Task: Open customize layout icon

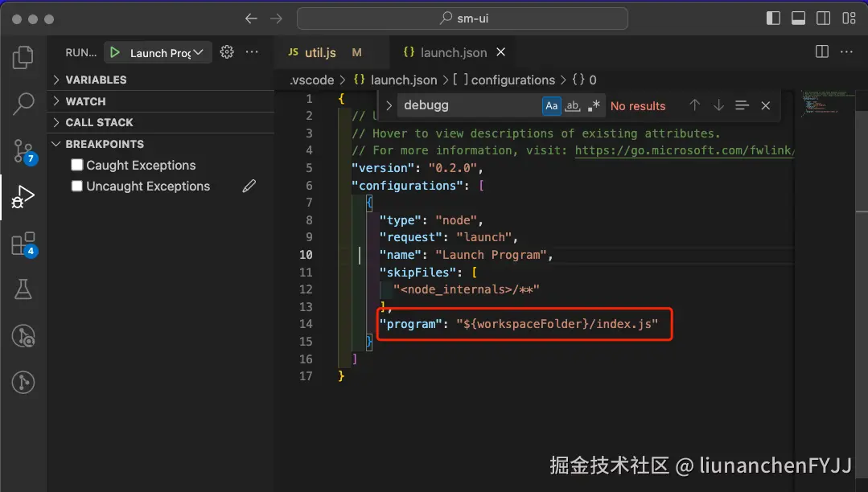Action: [849, 18]
